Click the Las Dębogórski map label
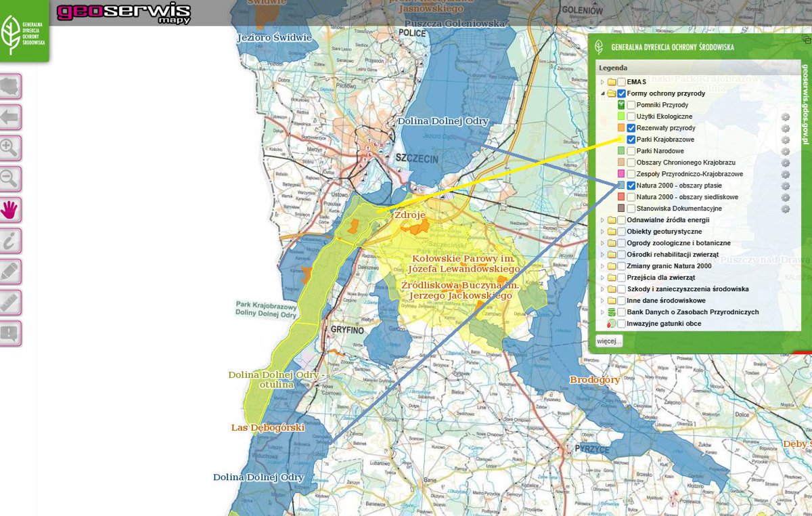This screenshot has width=812, height=516. (x=268, y=428)
